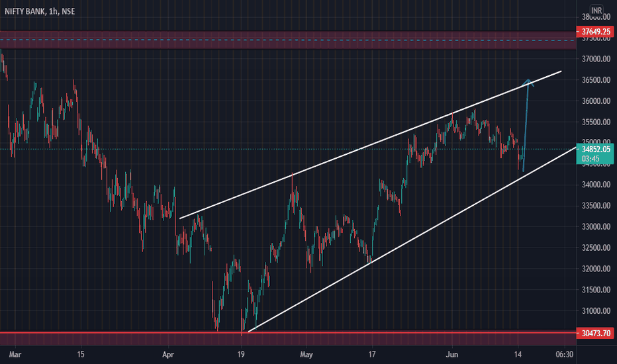Click the 14 date label on time axis
617x364 pixels.
[518, 355]
